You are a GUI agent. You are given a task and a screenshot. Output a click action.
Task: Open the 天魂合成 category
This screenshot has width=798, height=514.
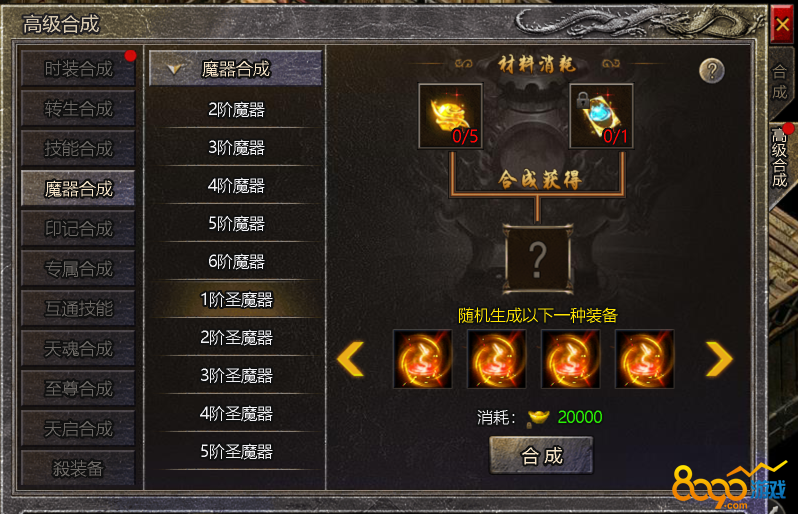[x=78, y=349]
